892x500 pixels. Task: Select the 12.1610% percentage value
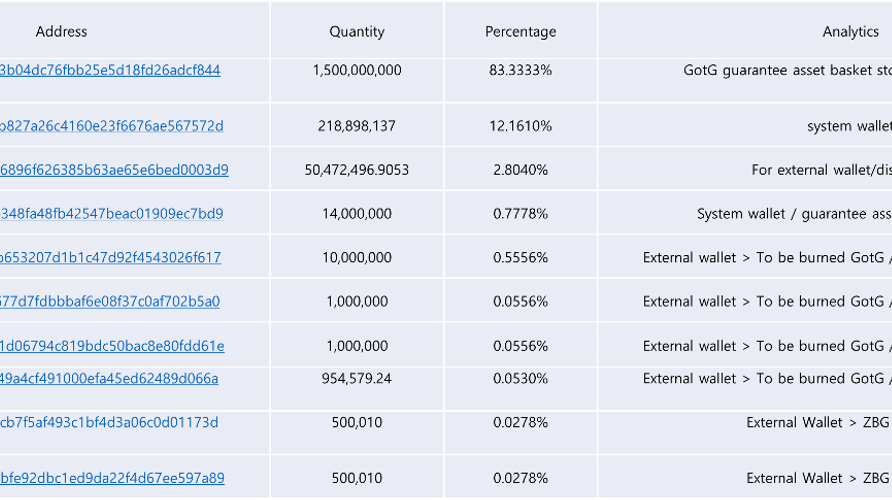click(520, 126)
